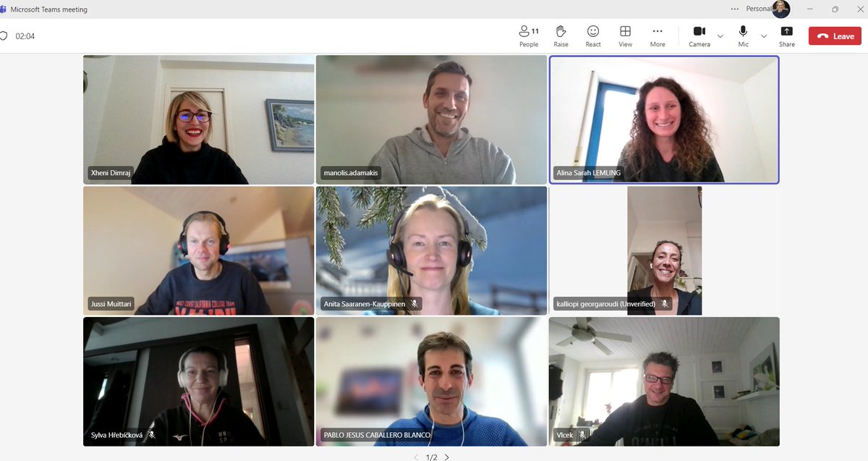Click the shield security icon beside timer
Viewport: 868px width, 461px height.
click(3, 35)
